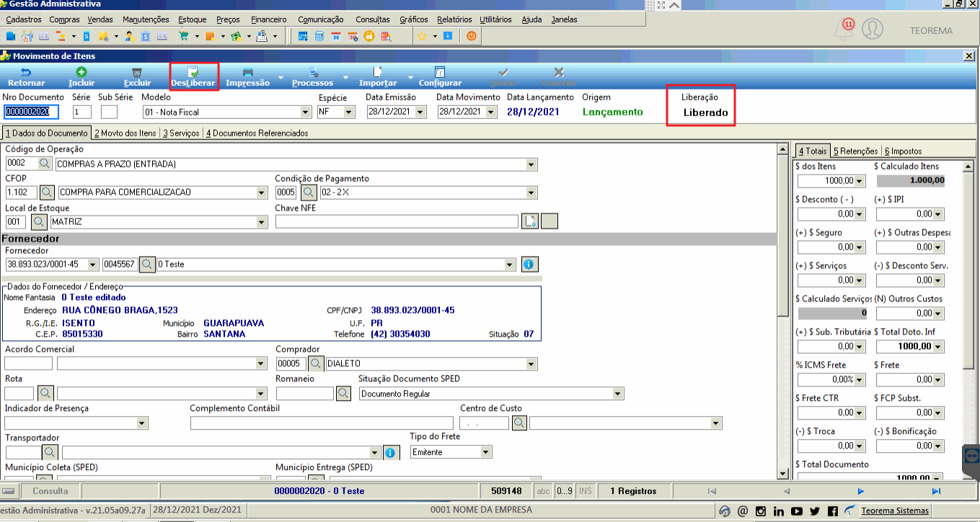Open the Cadastros menu
Screen dimensions: 980x522
[x=23, y=19]
